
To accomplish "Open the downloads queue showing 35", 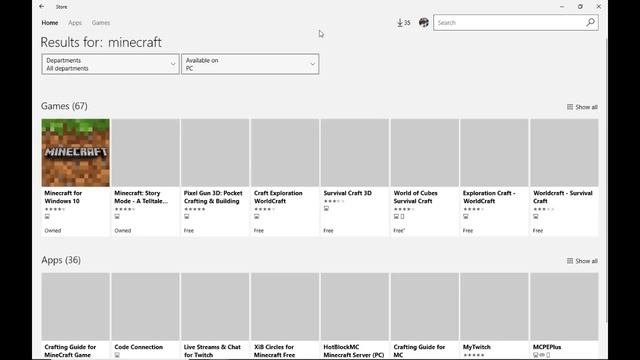I will (x=403, y=23).
